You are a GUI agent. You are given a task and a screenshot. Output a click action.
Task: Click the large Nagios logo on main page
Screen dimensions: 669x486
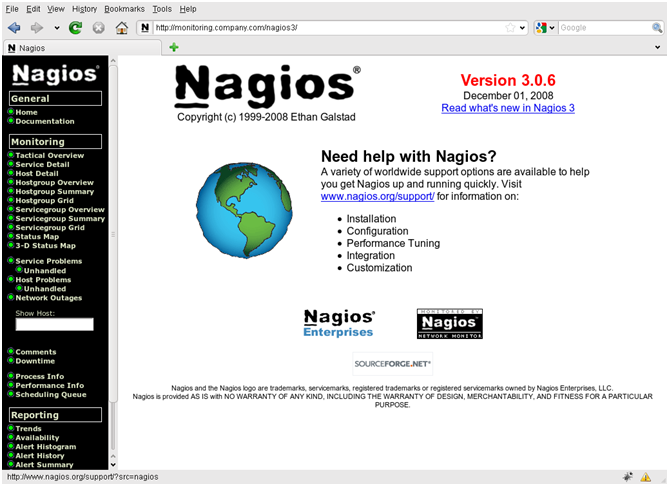point(268,87)
